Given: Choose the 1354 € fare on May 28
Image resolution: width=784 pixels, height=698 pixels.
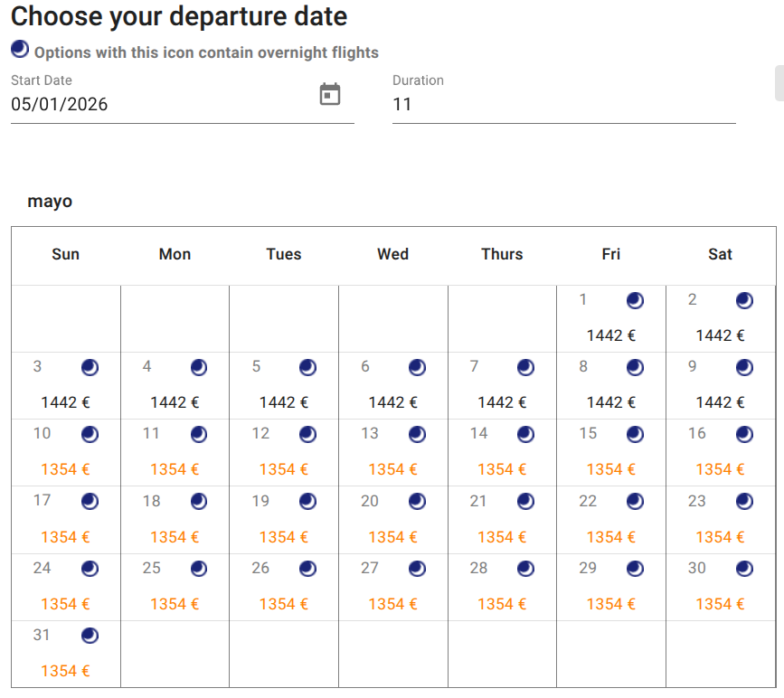Looking at the screenshot, I should [x=502, y=604].
